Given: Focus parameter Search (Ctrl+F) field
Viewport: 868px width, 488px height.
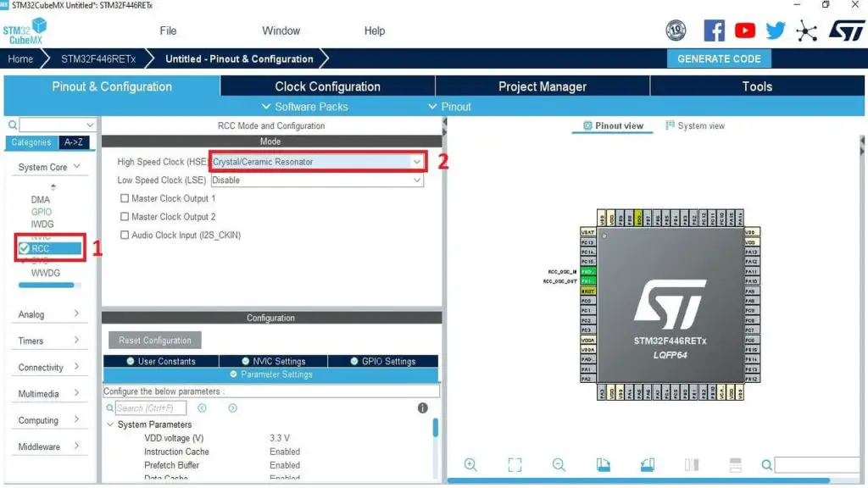Looking at the screenshot, I should click(151, 408).
